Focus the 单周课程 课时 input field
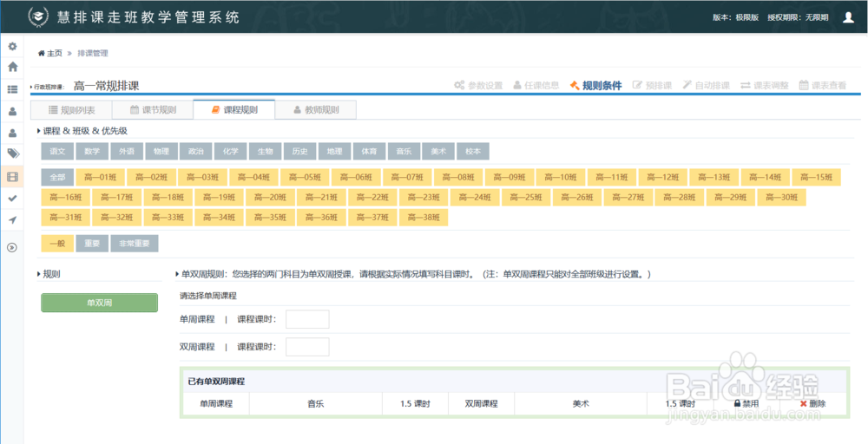Viewport: 868px width, 444px height. [307, 319]
